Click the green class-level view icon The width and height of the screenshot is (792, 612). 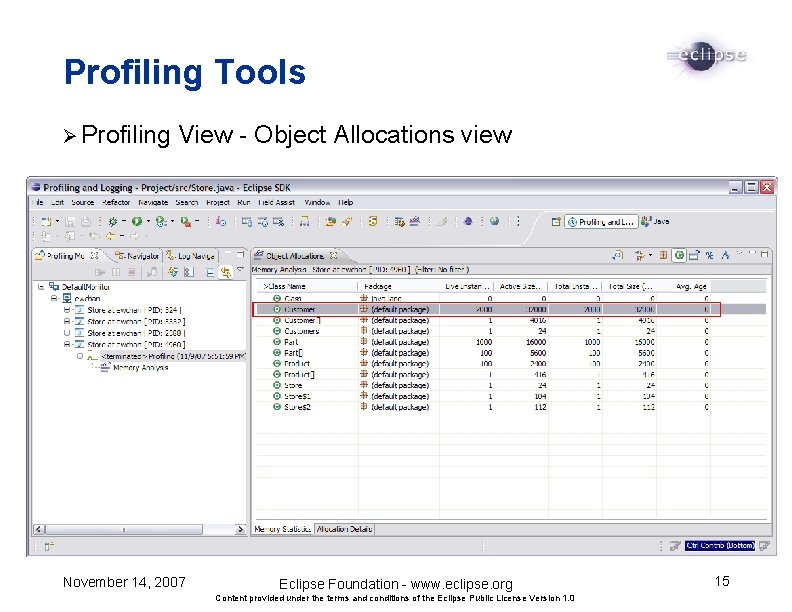point(679,256)
